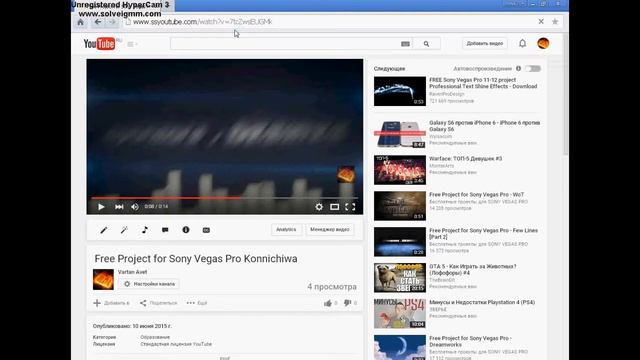
Task: Open Warface: ТОП-5 Девушек #3 video
Action: coord(465,158)
